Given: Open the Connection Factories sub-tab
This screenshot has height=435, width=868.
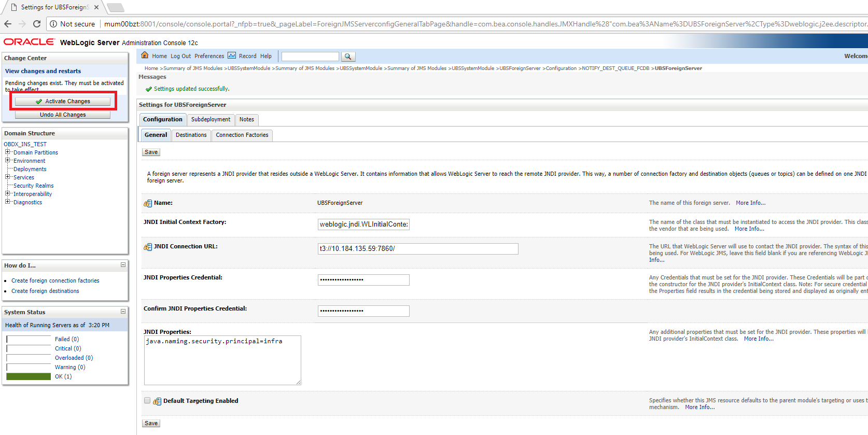Looking at the screenshot, I should pos(242,135).
